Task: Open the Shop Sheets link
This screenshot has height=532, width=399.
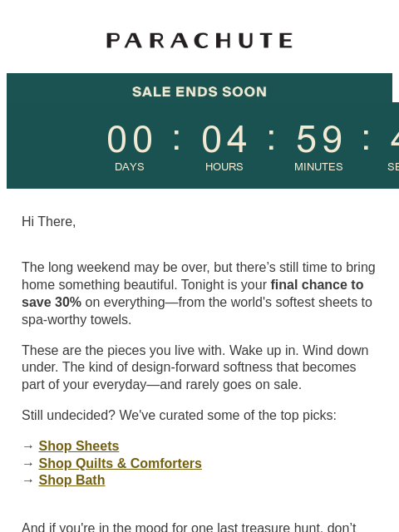Action: [79, 446]
